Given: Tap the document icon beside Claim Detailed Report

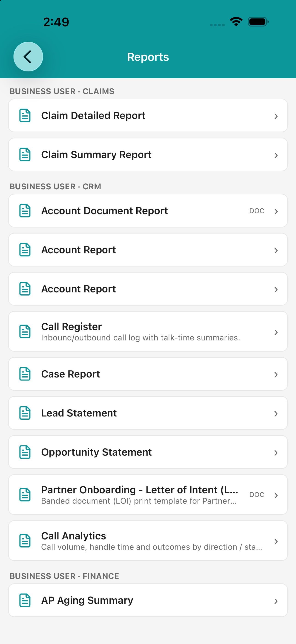Looking at the screenshot, I should pyautogui.click(x=25, y=115).
